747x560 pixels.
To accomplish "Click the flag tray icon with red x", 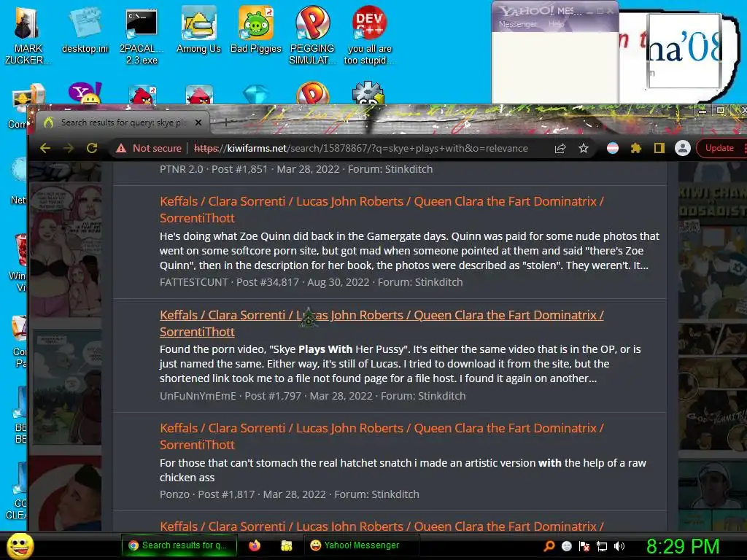I will click(584, 546).
